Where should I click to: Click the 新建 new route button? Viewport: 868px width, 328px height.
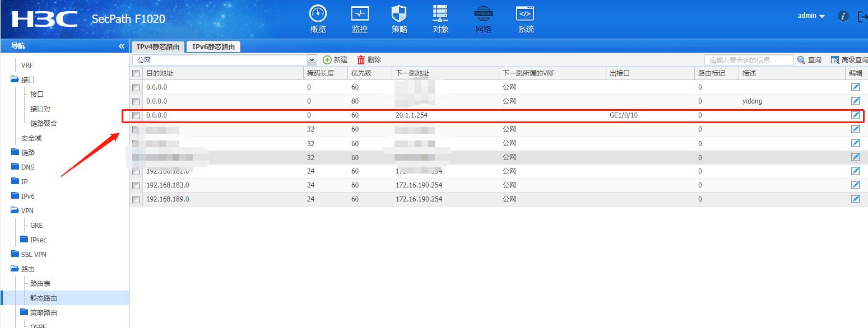[336, 59]
